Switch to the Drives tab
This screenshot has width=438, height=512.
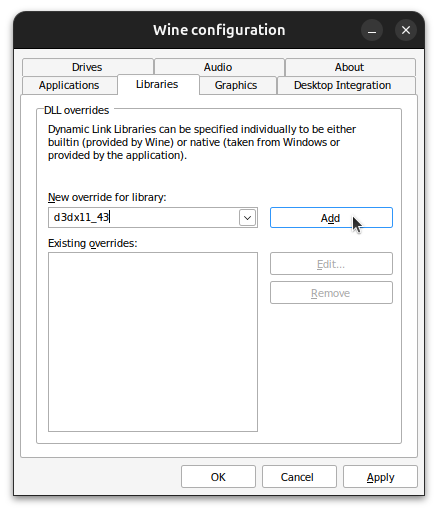point(87,67)
